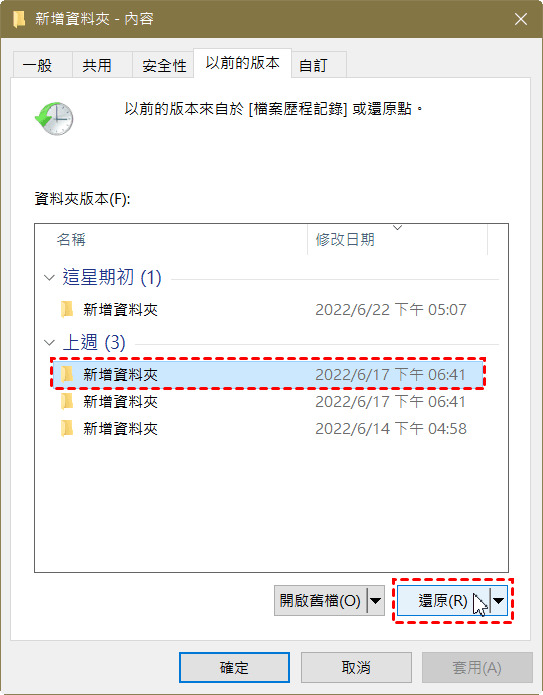Click folder icon of 2022/6/14 version

[x=66, y=428]
